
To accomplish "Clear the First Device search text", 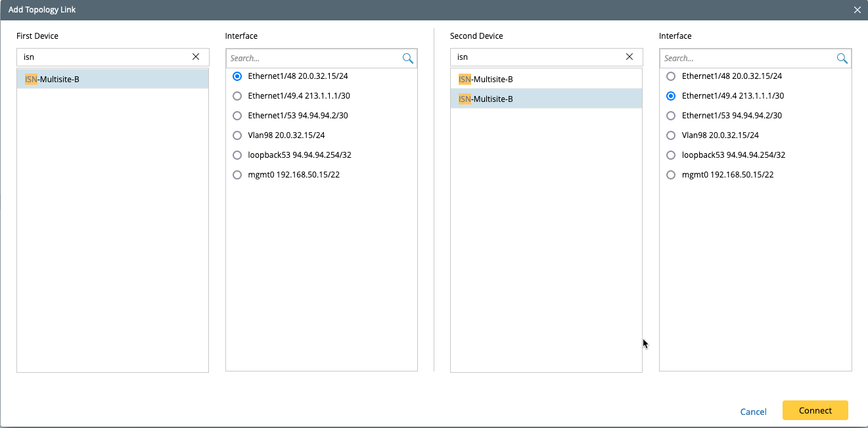I will pos(195,57).
